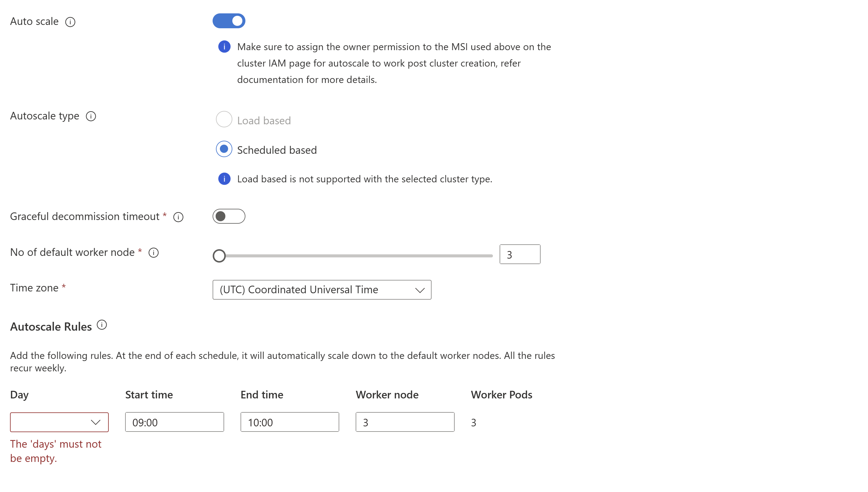The image size is (868, 492).
Task: Enable Graceful decommission timeout toggle
Action: 229,216
